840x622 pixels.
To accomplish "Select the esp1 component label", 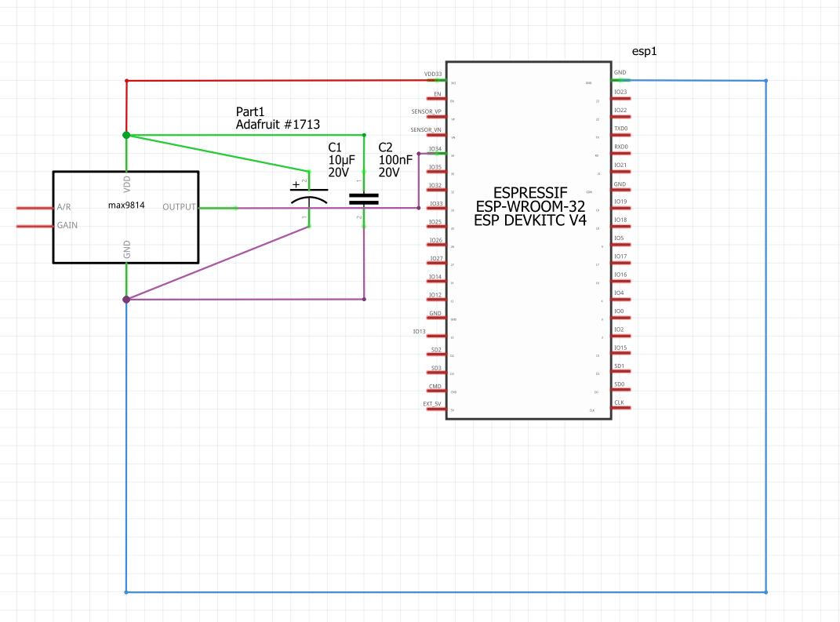I will click(643, 50).
